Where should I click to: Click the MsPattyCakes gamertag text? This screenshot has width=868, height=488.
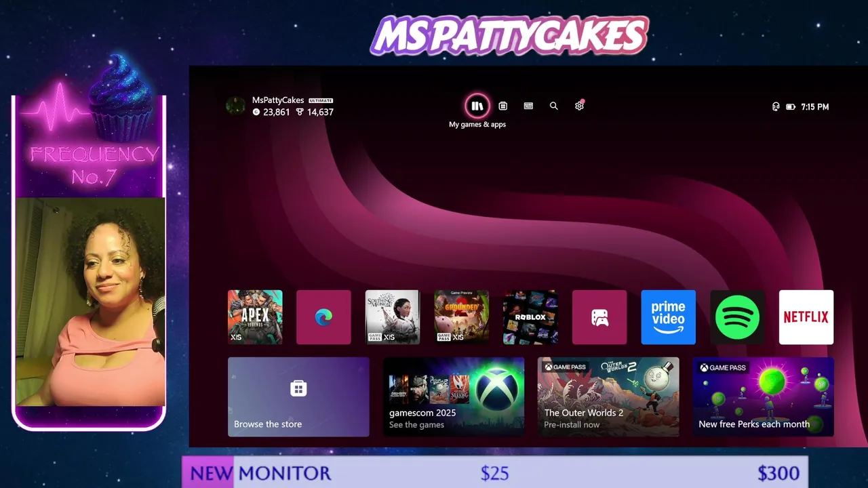pyautogui.click(x=278, y=100)
